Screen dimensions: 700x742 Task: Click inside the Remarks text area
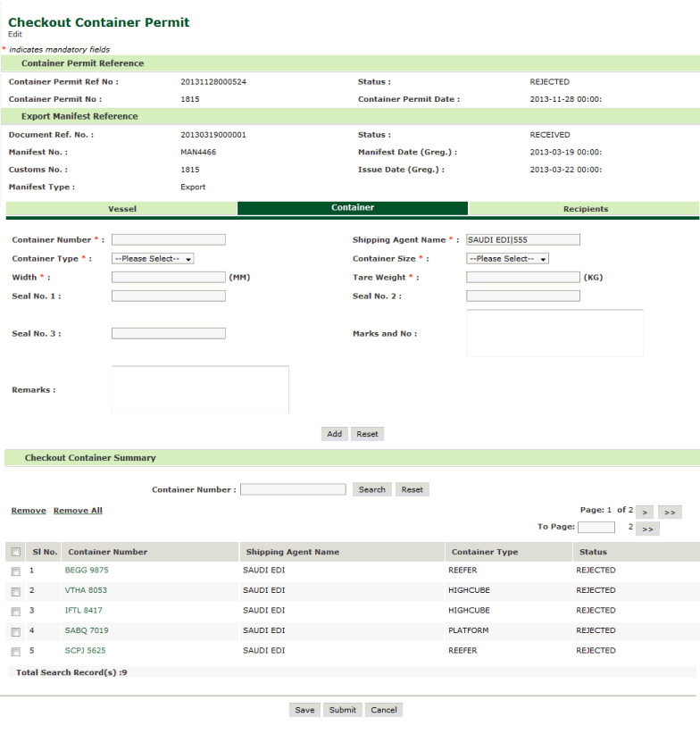[x=200, y=389]
